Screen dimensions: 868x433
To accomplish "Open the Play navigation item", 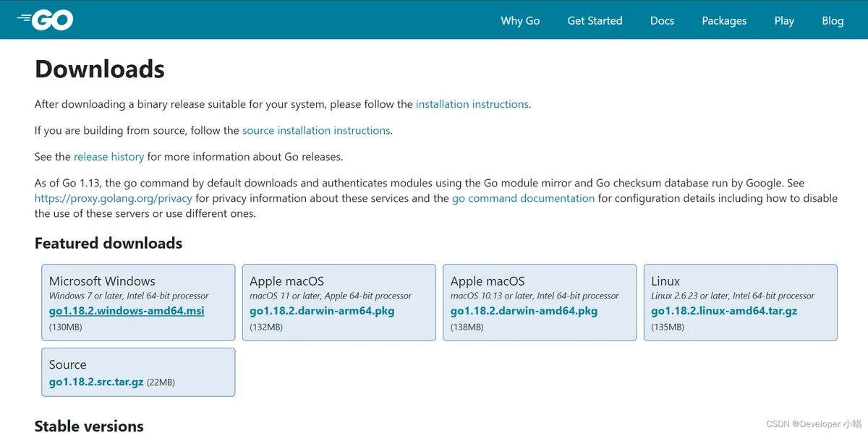I will click(784, 20).
